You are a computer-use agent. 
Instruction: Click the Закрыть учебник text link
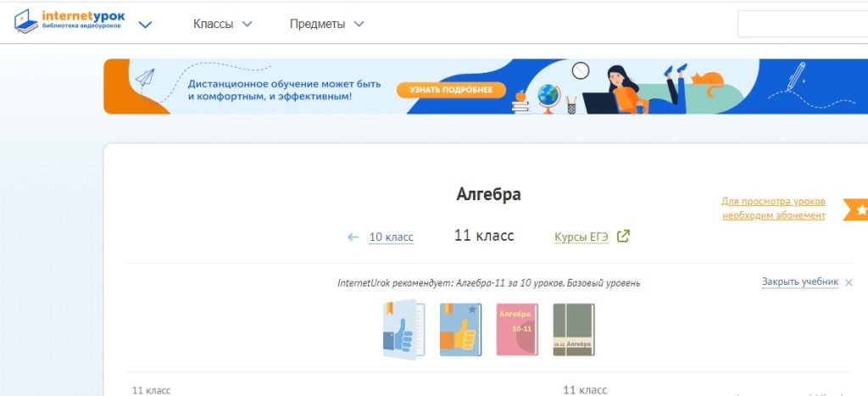click(x=799, y=282)
